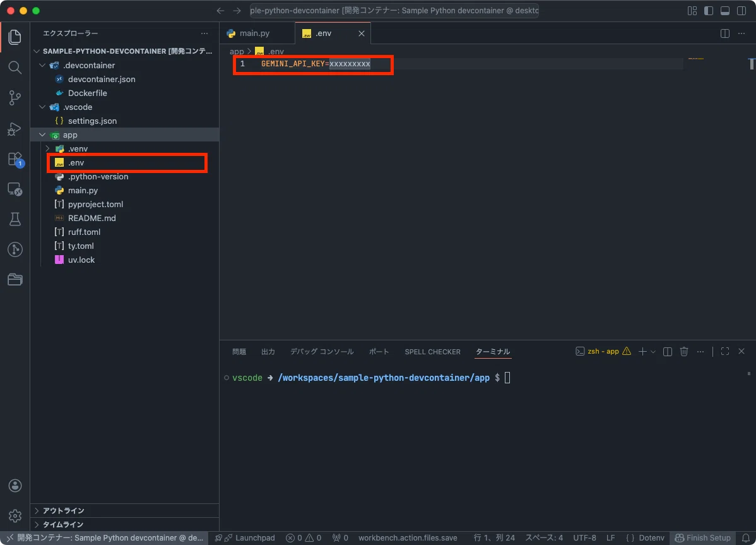This screenshot has height=545, width=756.
Task: Open the Search view icon
Action: (x=15, y=68)
